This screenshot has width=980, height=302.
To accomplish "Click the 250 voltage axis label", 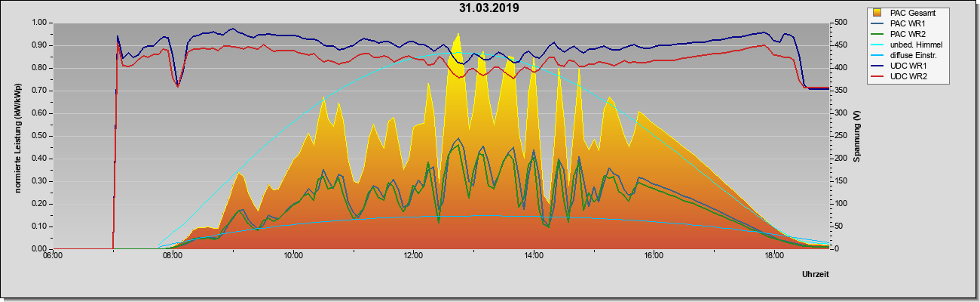I will click(x=836, y=136).
